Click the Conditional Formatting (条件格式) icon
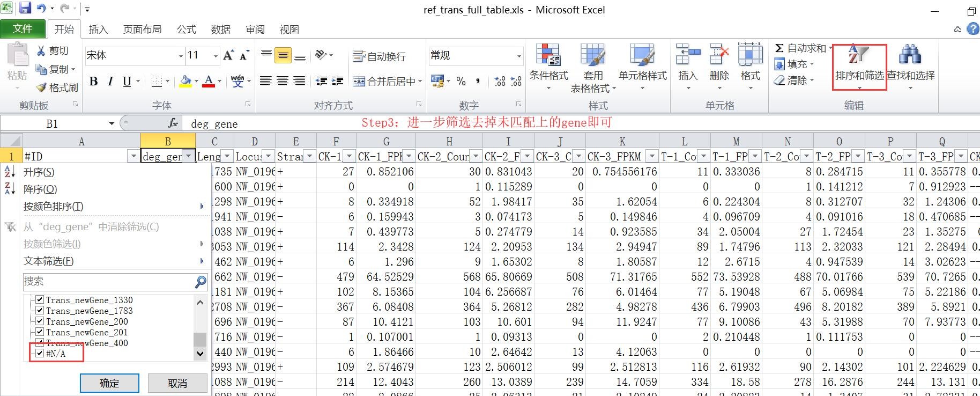 548,56
